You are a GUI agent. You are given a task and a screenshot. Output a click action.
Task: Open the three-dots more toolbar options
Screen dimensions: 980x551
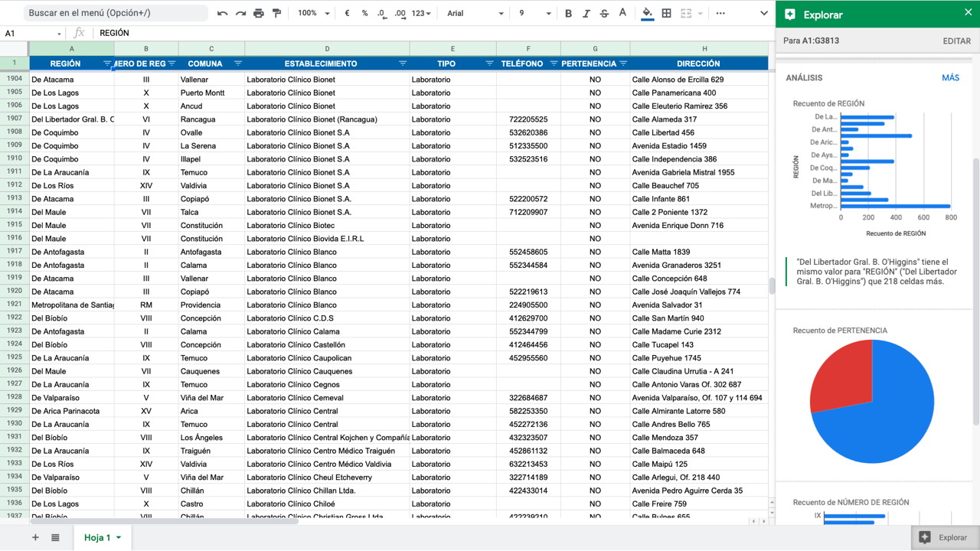pyautogui.click(x=720, y=13)
